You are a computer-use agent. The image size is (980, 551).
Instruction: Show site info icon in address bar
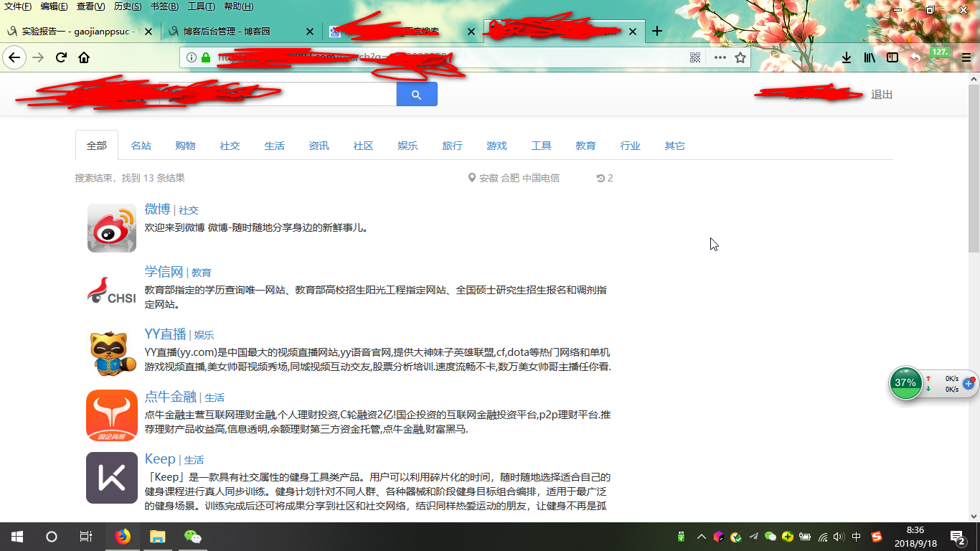click(x=192, y=57)
